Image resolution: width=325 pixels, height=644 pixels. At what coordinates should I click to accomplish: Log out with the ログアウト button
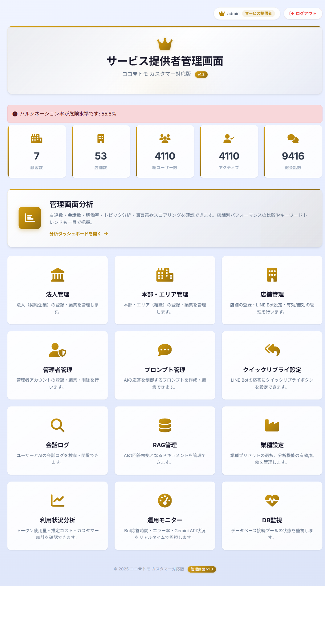pyautogui.click(x=303, y=14)
